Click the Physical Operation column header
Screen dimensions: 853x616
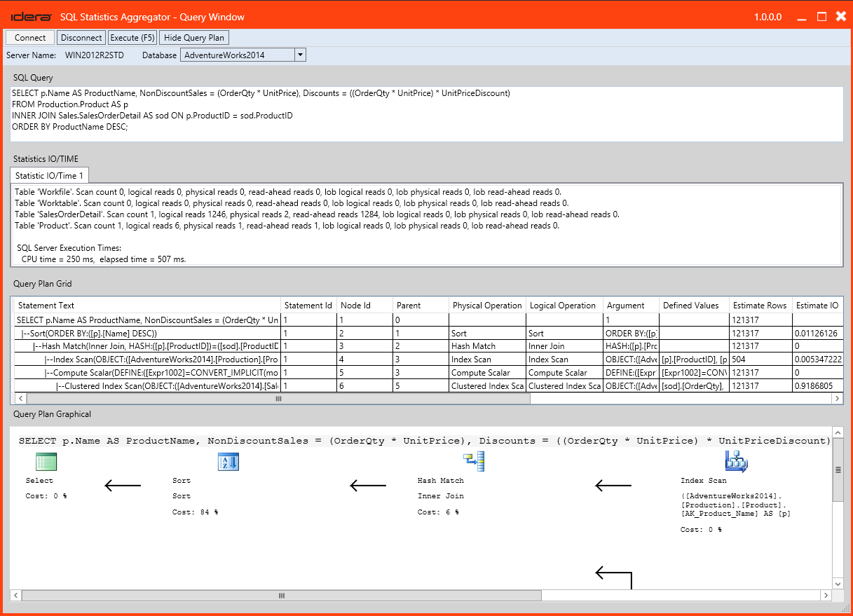pyautogui.click(x=487, y=305)
